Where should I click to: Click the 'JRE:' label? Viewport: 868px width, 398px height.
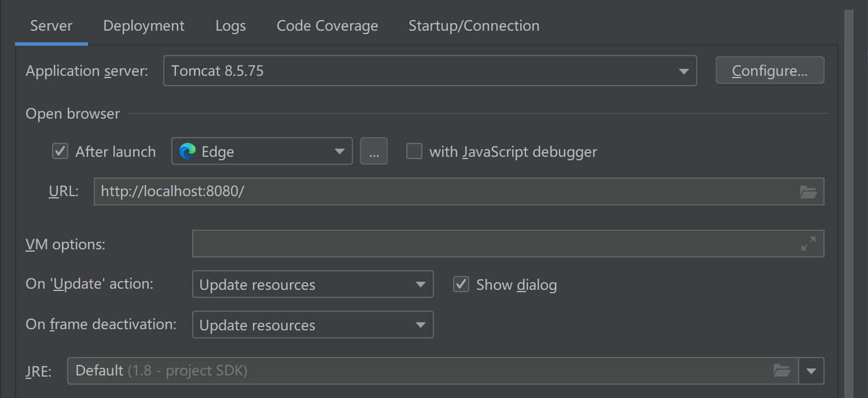[39, 371]
